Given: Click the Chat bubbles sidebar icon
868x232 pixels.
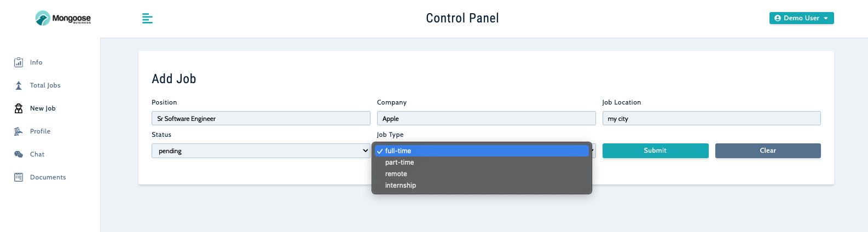Looking at the screenshot, I should [x=19, y=154].
